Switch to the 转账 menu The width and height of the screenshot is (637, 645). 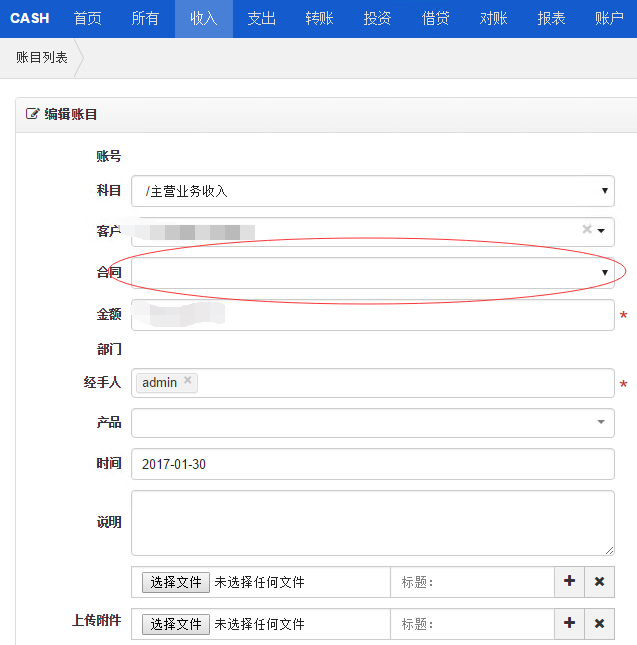319,18
